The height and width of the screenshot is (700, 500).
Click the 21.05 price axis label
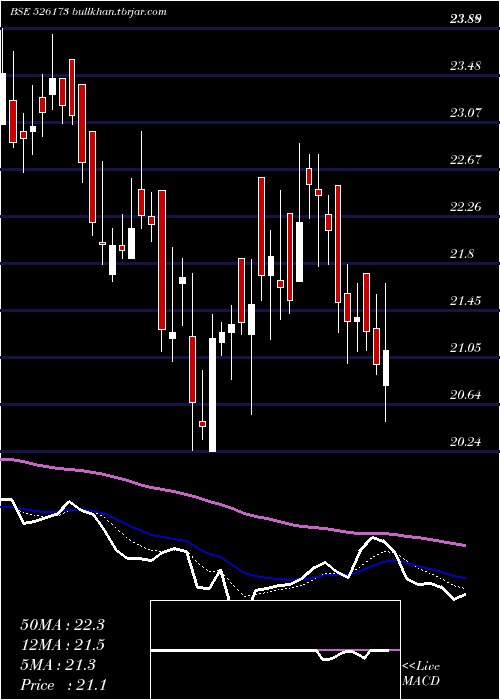(465, 348)
